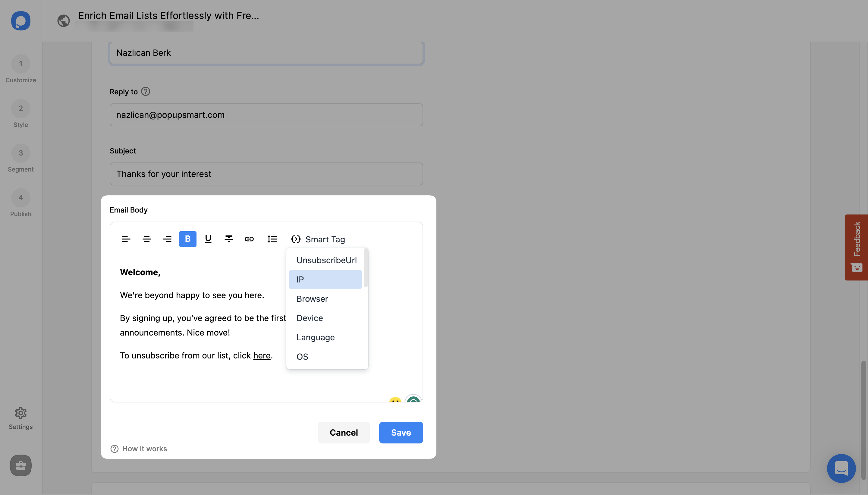Cancel editing the email body

point(343,432)
